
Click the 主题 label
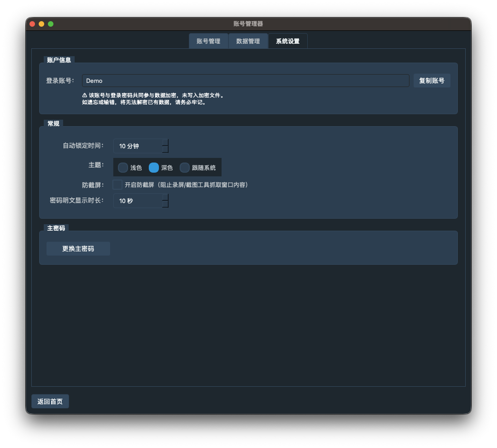tap(96, 165)
